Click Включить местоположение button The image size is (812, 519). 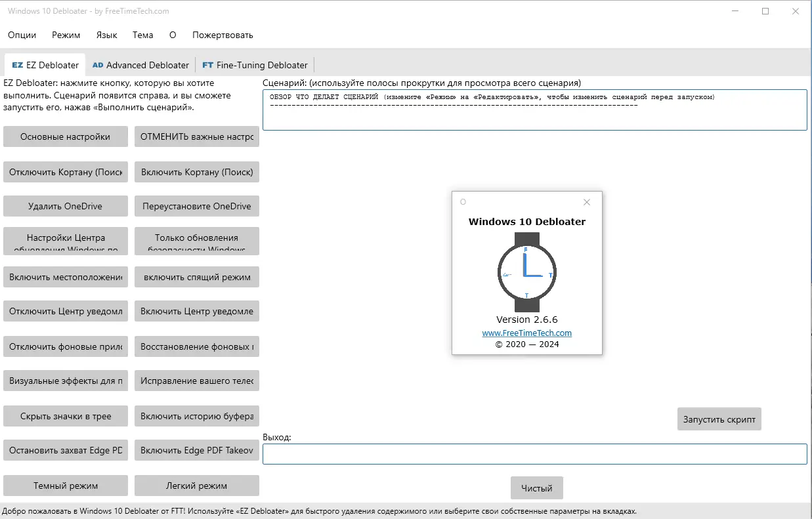click(x=65, y=277)
